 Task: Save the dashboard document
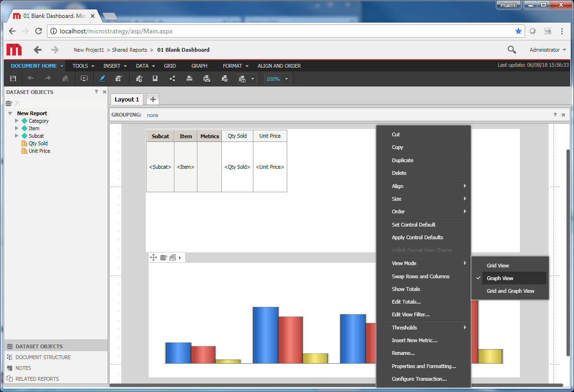(13, 78)
